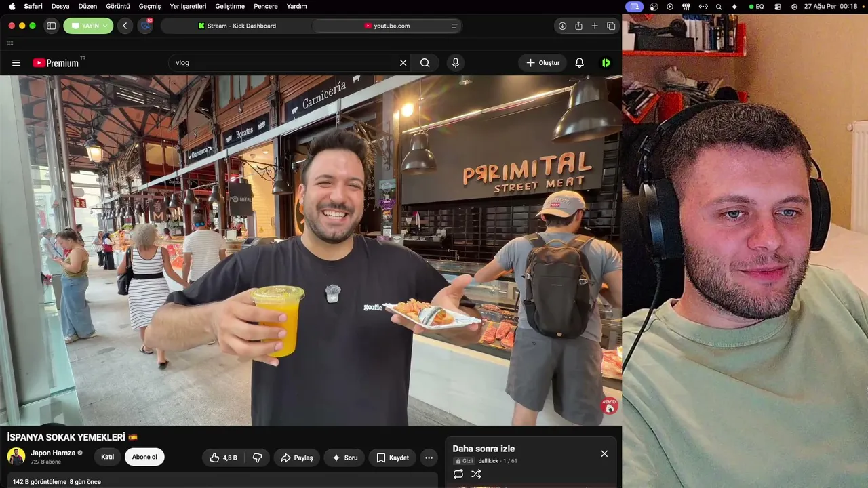Viewport: 868px width, 488px height.
Task: Clear the search text with the X icon
Action: (x=403, y=63)
